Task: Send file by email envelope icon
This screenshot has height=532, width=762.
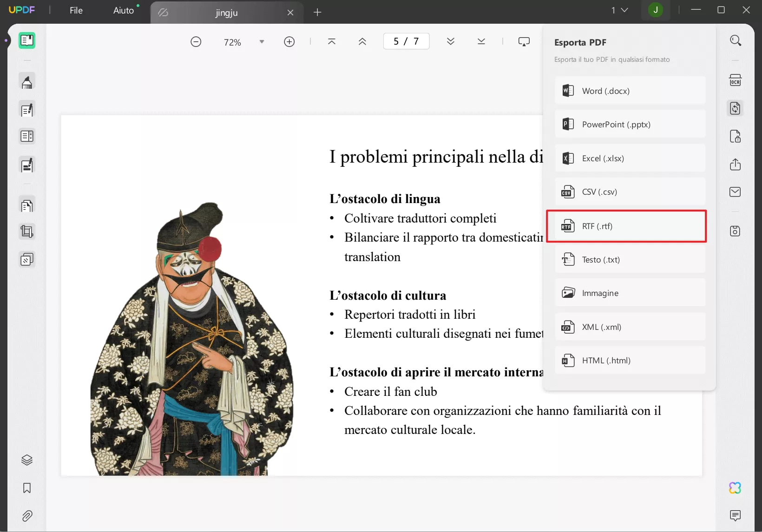Action: (x=735, y=192)
